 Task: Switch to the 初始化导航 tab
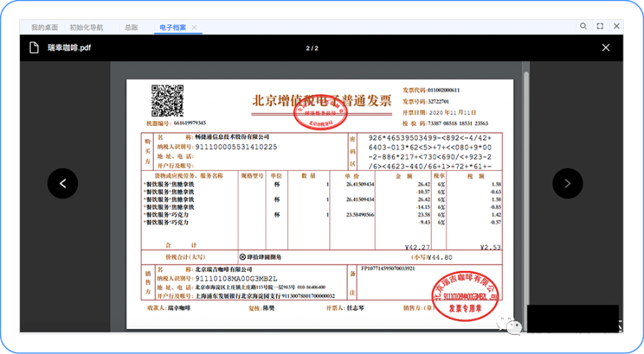(x=87, y=27)
